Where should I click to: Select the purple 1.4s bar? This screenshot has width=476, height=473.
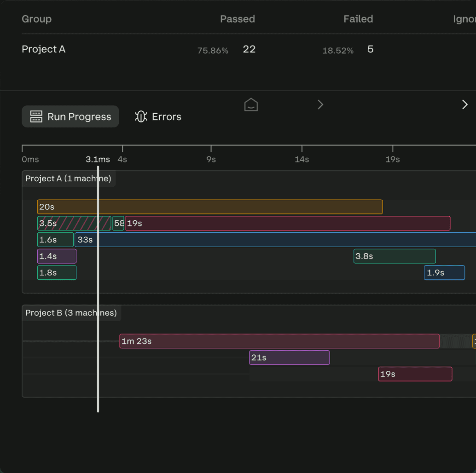point(57,256)
